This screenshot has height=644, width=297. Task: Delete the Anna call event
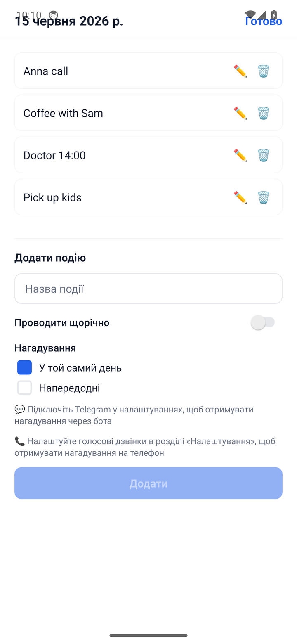point(264,71)
